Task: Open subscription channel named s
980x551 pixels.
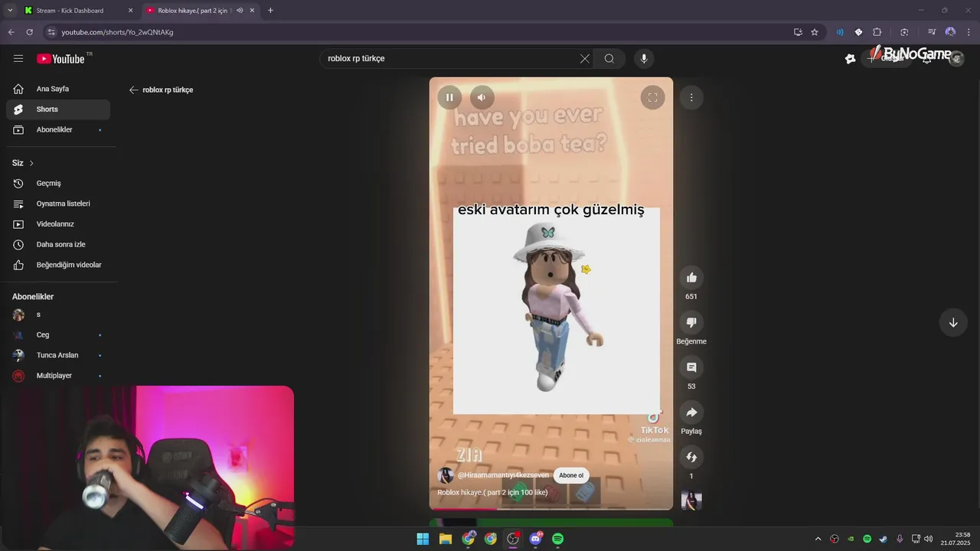Action: coord(58,315)
